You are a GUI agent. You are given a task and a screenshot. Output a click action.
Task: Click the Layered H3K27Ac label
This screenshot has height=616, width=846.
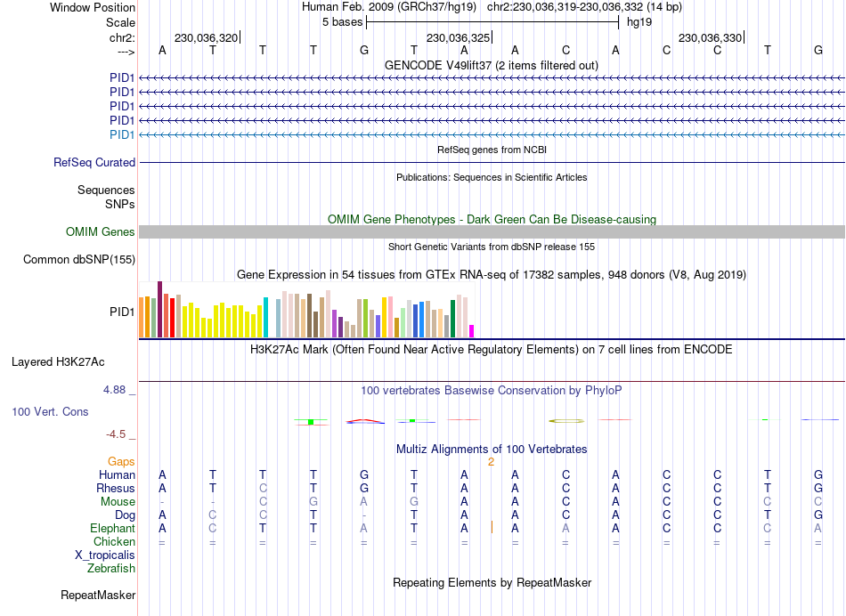click(x=58, y=362)
